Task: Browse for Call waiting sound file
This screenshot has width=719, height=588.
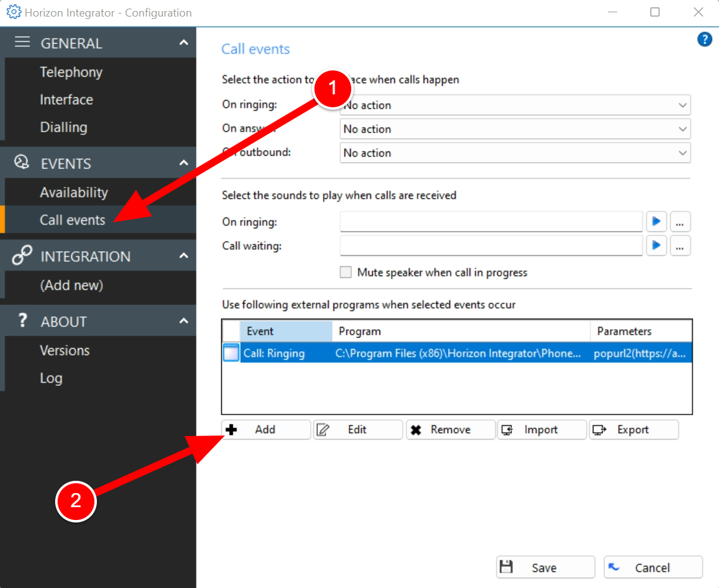Action: (x=680, y=246)
